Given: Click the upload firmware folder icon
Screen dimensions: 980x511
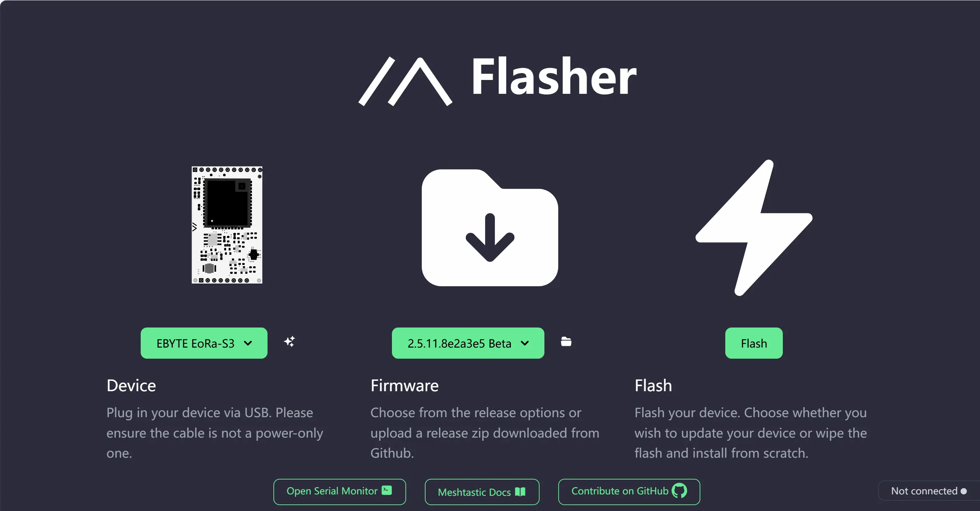Looking at the screenshot, I should 566,341.
